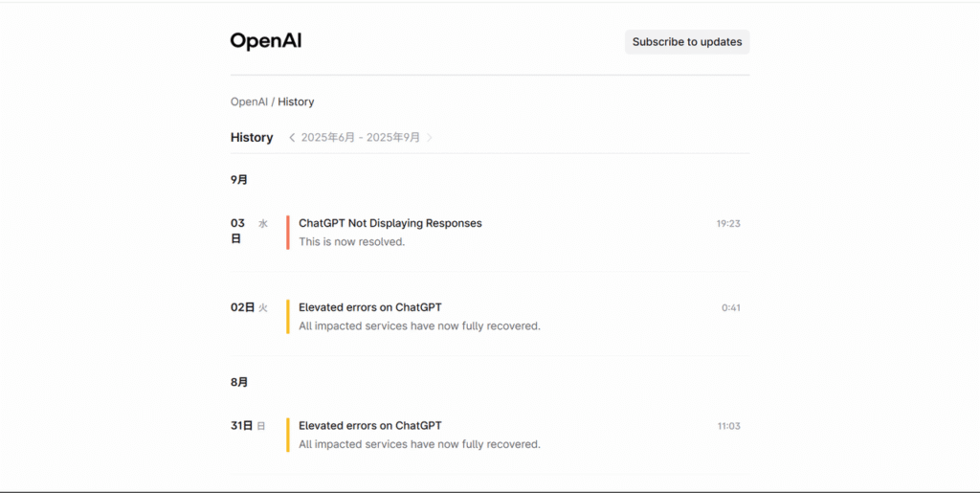
Task: Click the 0:41 timestamp
Action: (x=730, y=307)
